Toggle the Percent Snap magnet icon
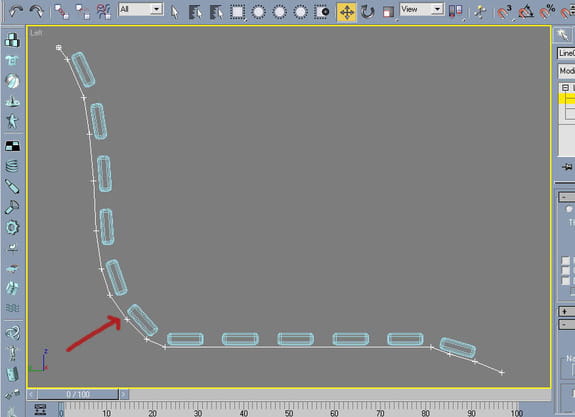This screenshot has width=575, height=417. [547, 12]
